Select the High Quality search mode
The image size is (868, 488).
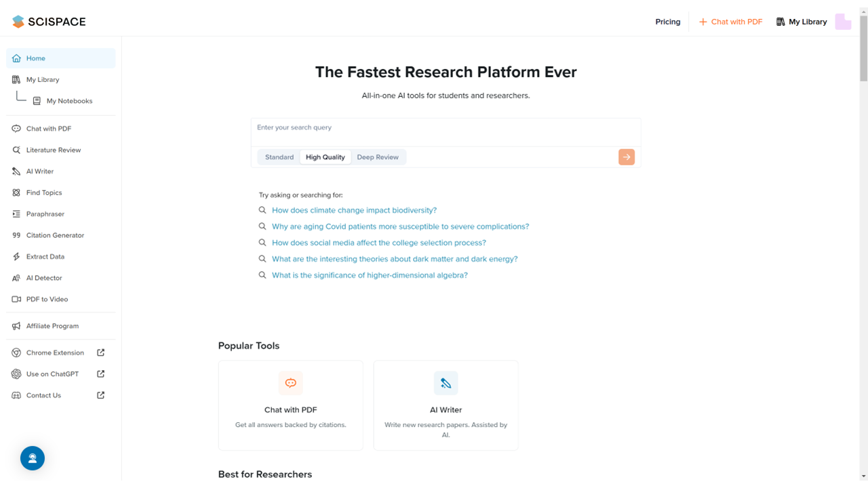(x=325, y=157)
